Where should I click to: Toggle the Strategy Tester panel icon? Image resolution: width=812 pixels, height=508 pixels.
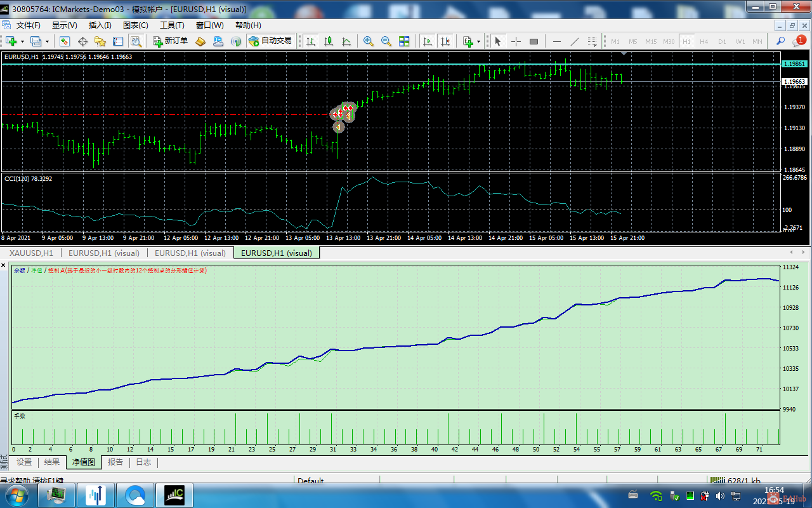(x=136, y=41)
